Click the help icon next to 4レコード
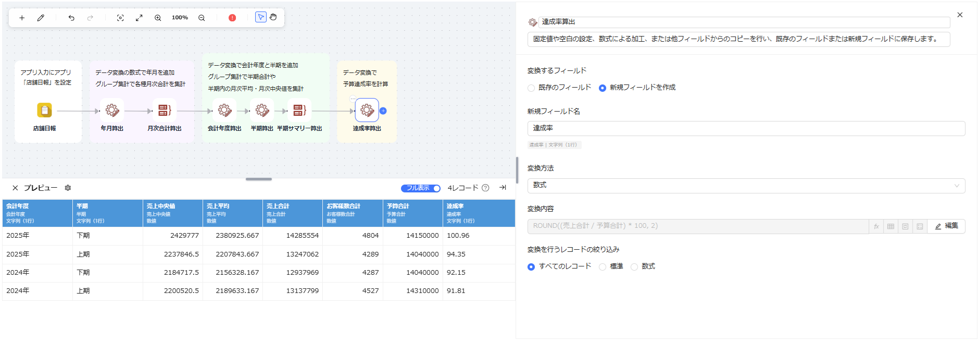 click(485, 188)
